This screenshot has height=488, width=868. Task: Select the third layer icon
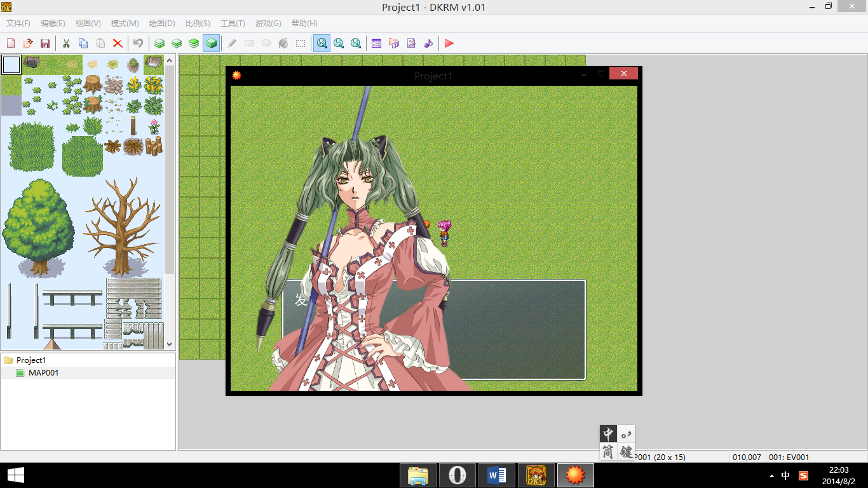194,43
